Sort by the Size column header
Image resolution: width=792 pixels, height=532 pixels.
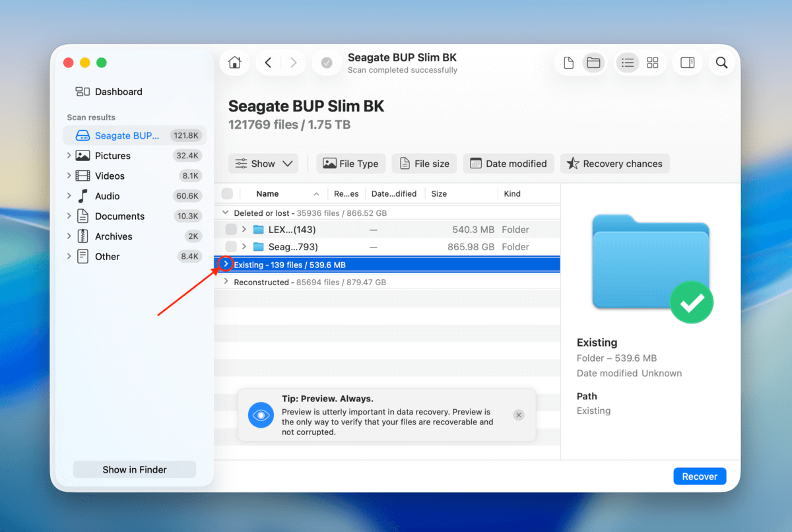click(x=439, y=194)
